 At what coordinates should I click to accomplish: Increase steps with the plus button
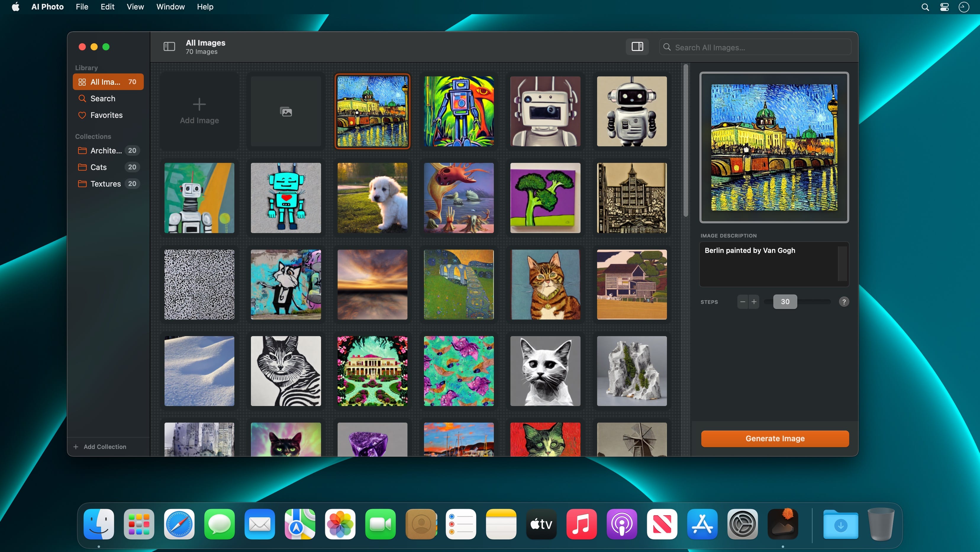point(754,301)
